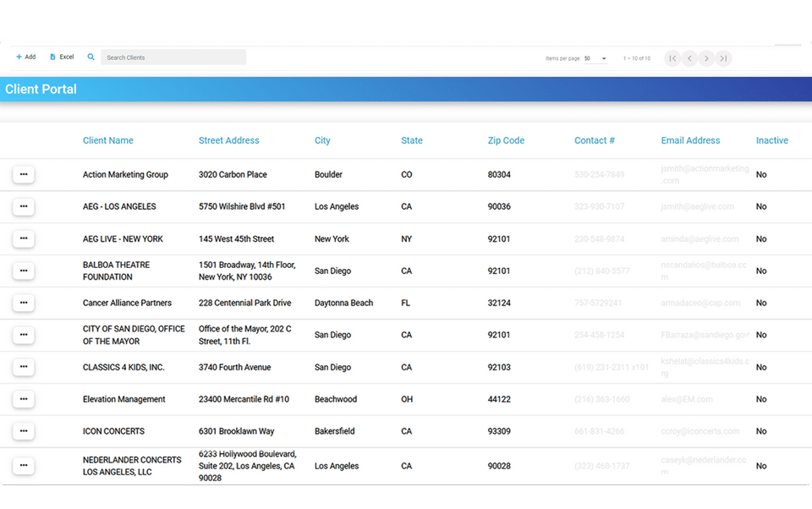Click zip code 80304
This screenshot has width=812, height=509.
point(499,174)
